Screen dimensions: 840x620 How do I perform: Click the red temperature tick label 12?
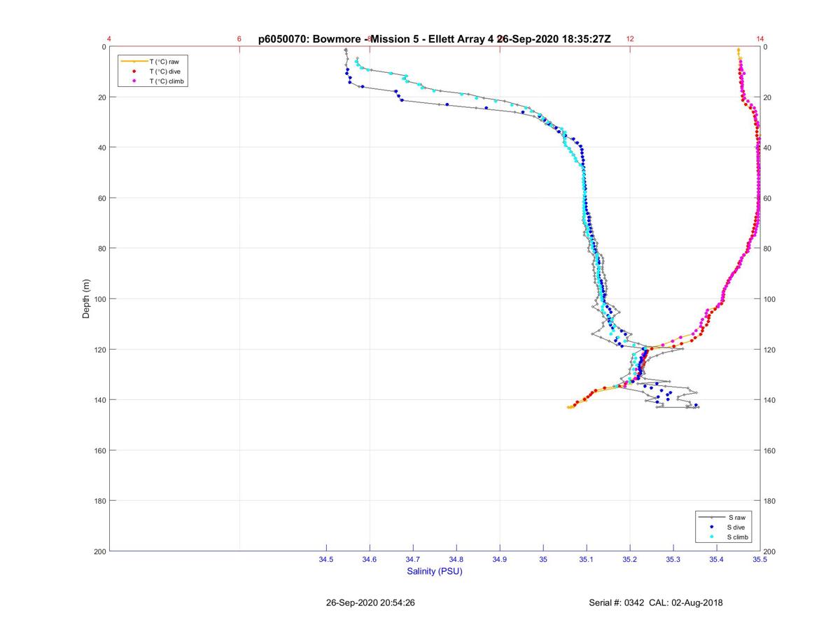[630, 39]
